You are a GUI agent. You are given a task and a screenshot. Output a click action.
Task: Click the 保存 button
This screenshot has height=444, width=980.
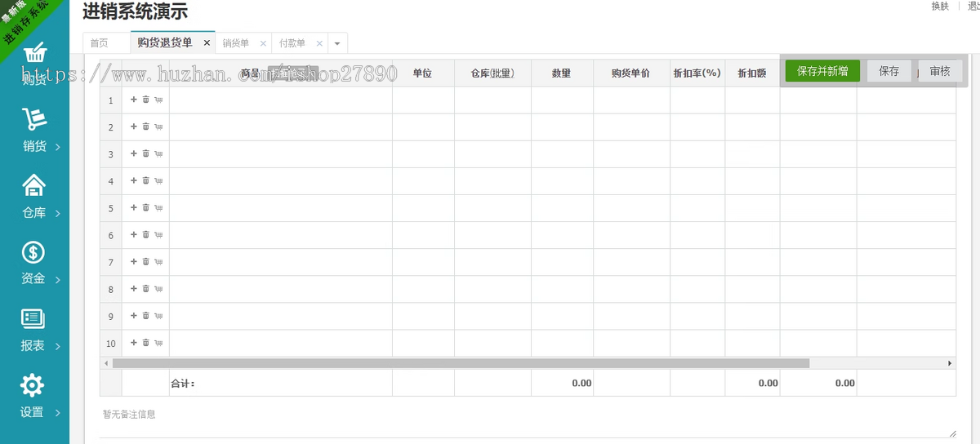pos(889,71)
